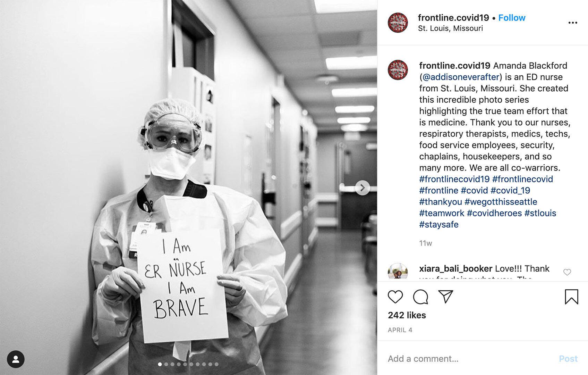The image size is (588, 375).
Task: Open xiara_bali_booker's profile from comment
Action: tap(455, 269)
